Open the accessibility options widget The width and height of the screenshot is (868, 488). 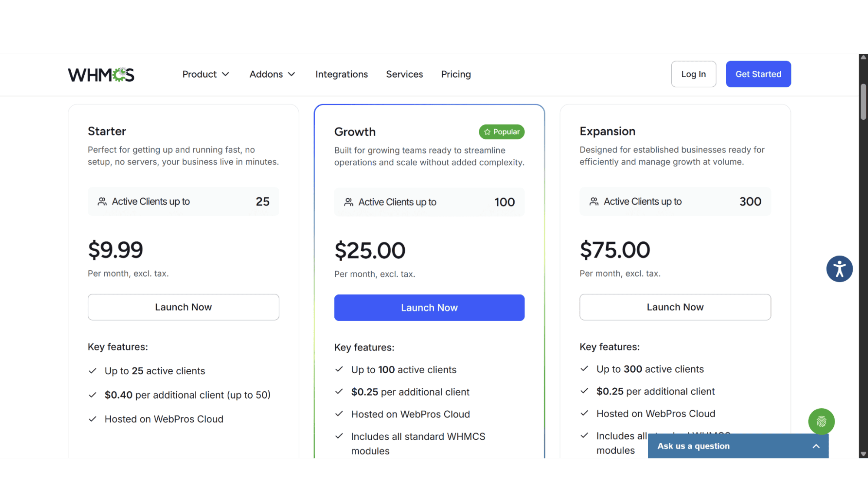(x=839, y=269)
